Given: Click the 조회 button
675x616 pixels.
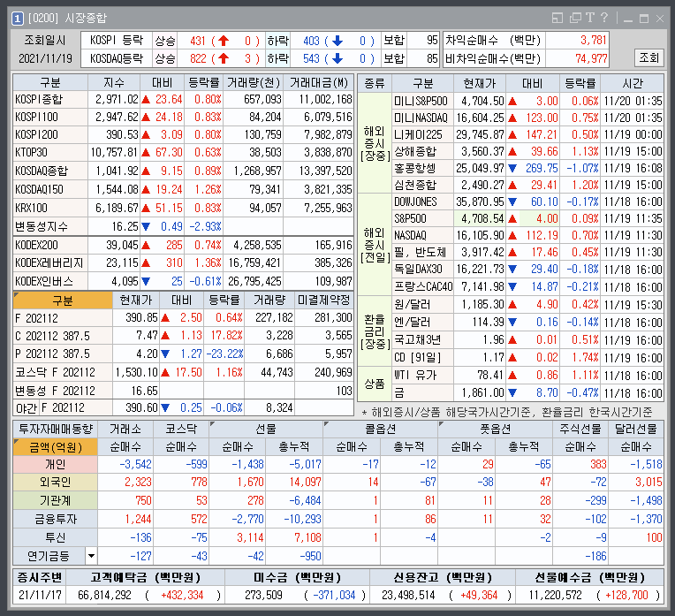Looking at the screenshot, I should (648, 57).
